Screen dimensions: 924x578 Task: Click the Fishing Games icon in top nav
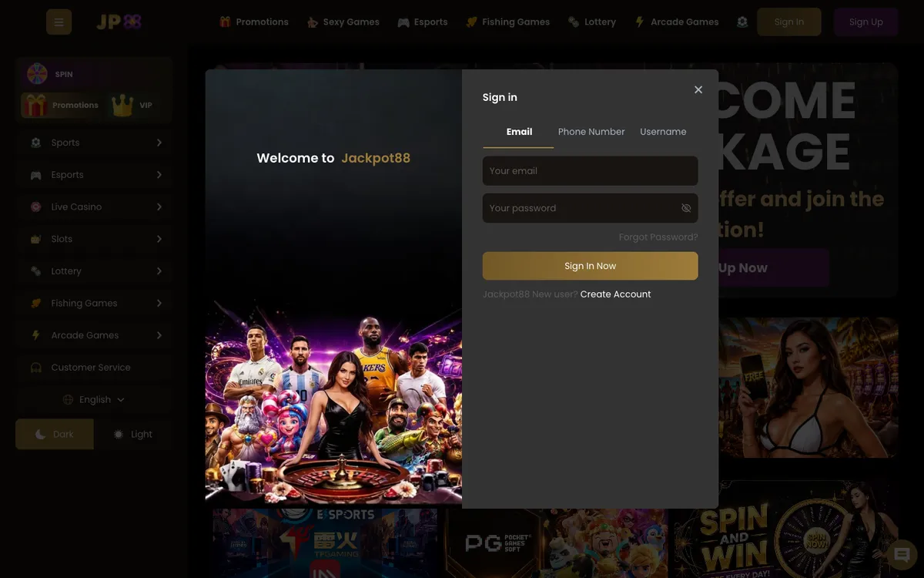click(x=472, y=22)
